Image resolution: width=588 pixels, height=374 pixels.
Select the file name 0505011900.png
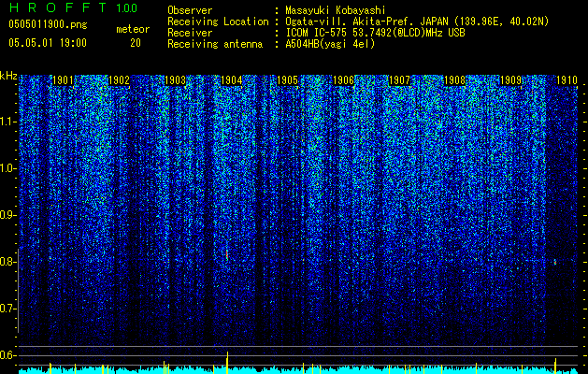pos(48,24)
